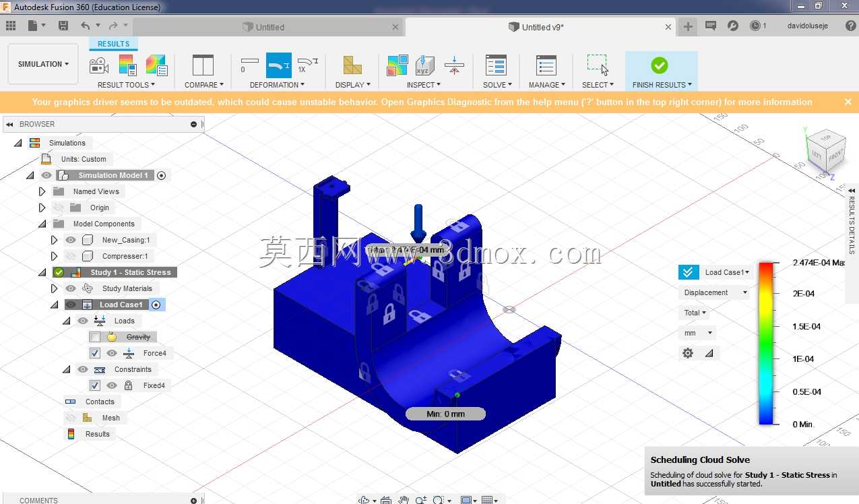Select the RESULTS ribbon tab

pos(113,44)
